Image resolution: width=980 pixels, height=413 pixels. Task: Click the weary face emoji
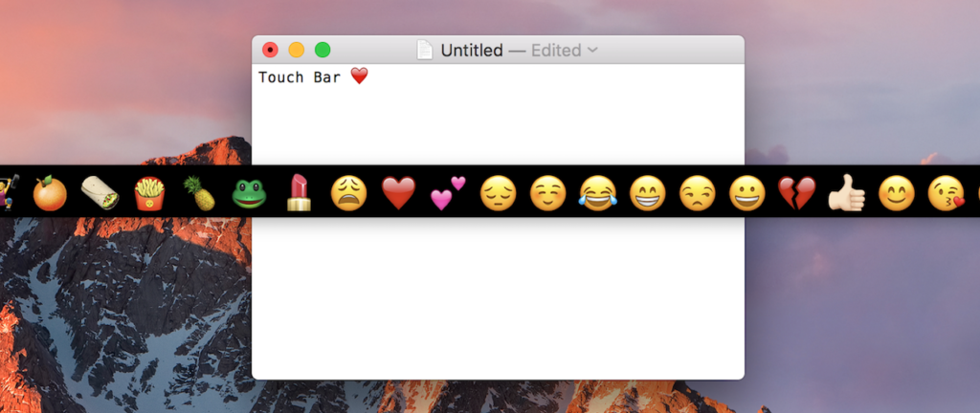click(x=348, y=193)
